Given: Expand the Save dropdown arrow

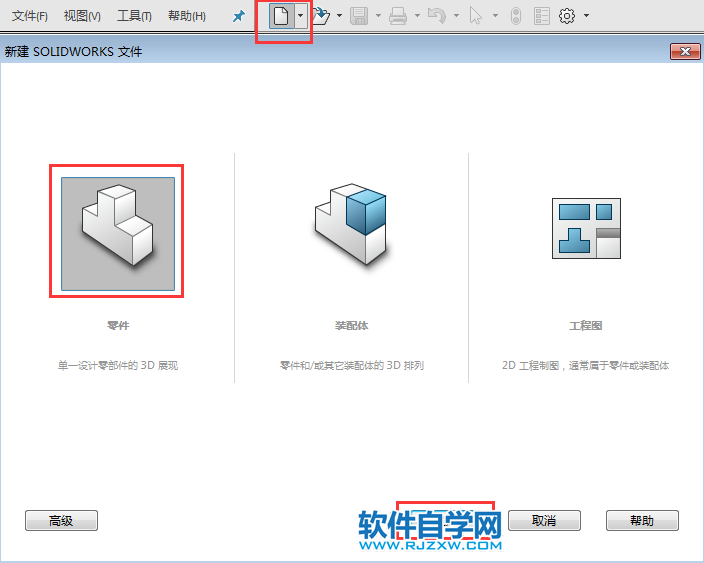Looking at the screenshot, I should 378,16.
